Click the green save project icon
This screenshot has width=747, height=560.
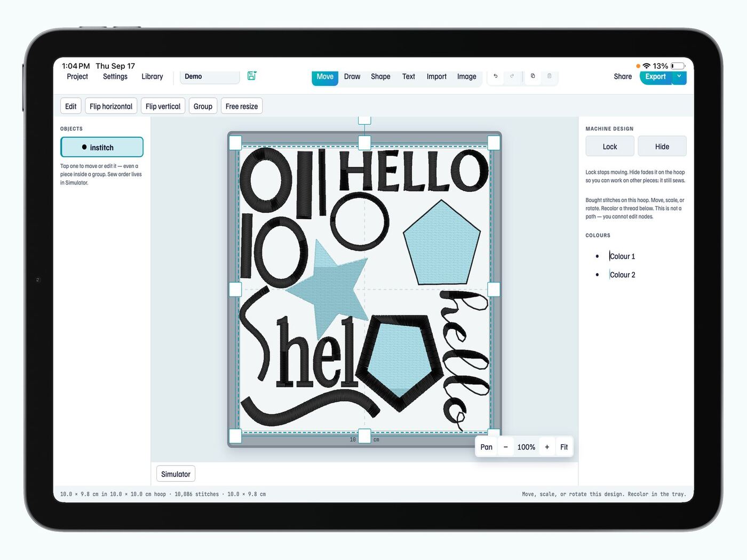coord(252,76)
